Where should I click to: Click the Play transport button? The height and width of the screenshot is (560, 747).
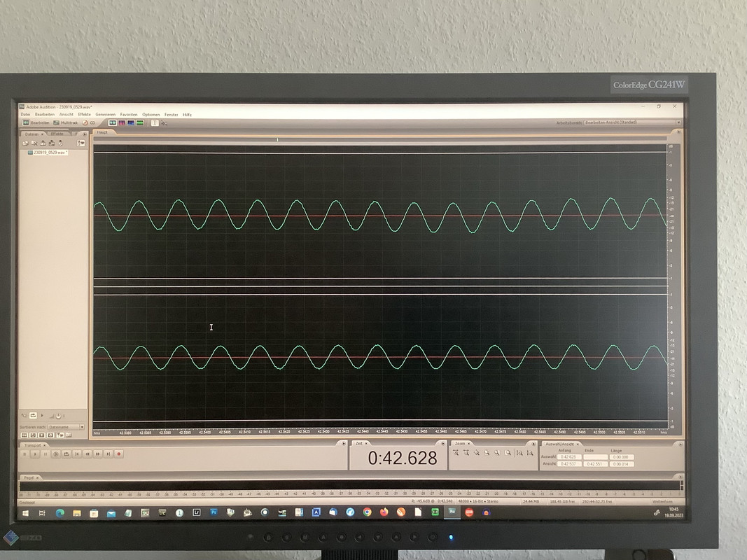coord(35,454)
